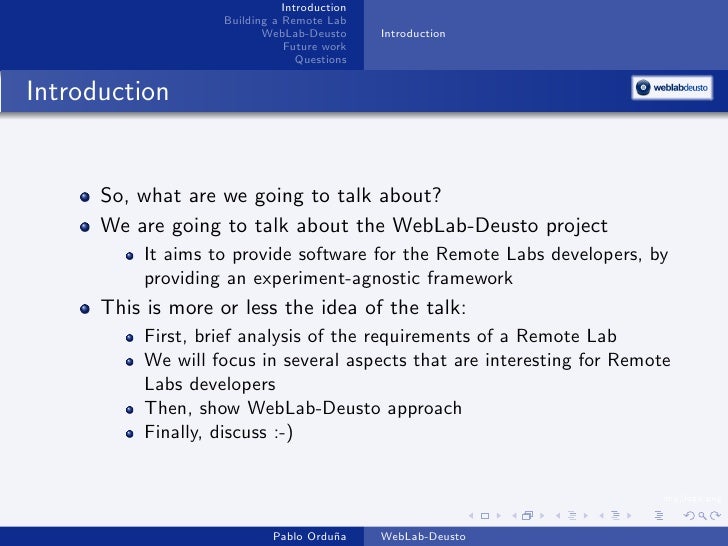728x546 pixels.
Task: Click the WebLab-Deusto title in footer
Action: coord(423,536)
